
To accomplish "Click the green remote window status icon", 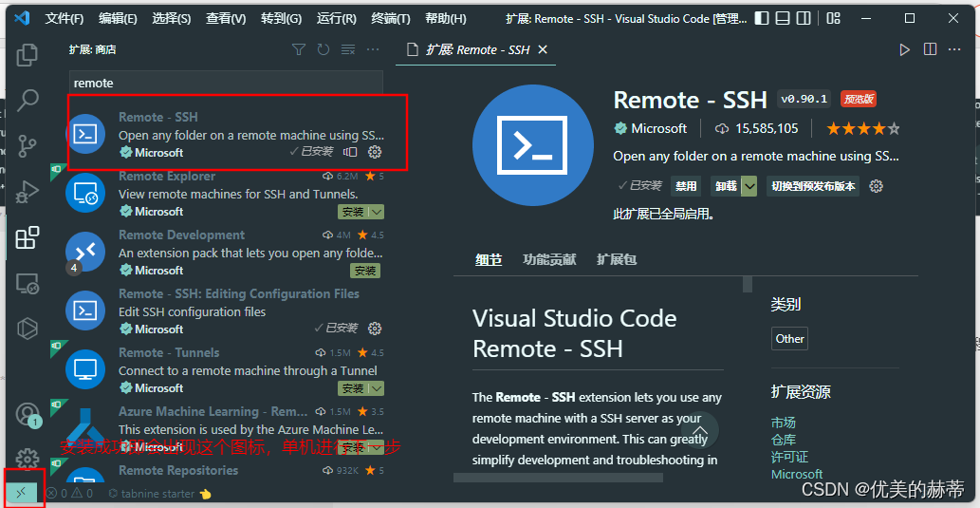I will pyautogui.click(x=21, y=493).
